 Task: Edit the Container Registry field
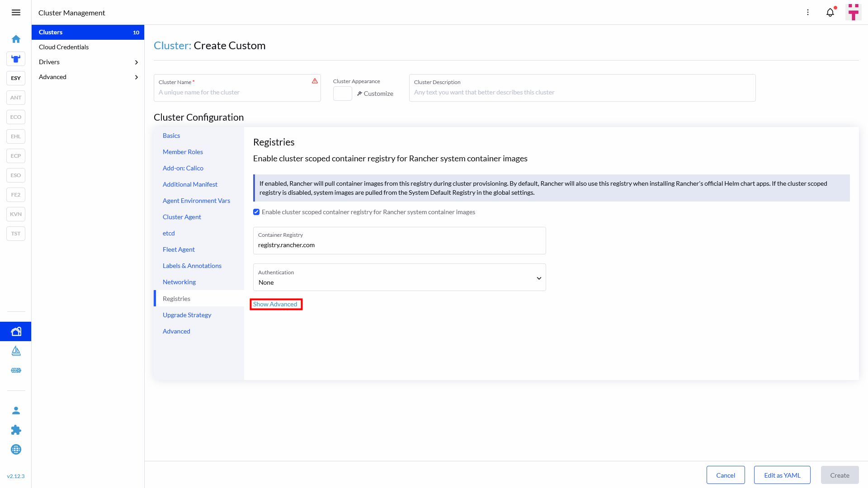pos(400,240)
